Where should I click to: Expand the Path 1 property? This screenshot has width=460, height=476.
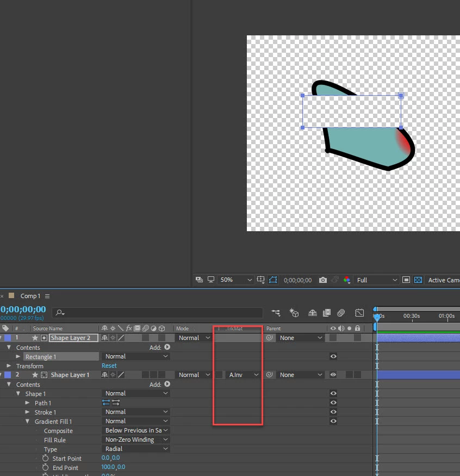pos(27,403)
